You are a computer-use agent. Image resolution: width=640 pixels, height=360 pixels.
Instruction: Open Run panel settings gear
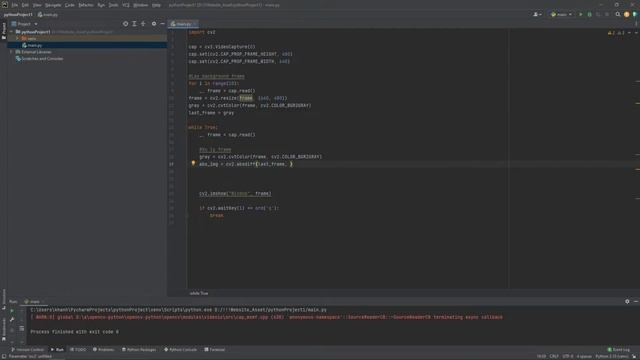(x=627, y=302)
